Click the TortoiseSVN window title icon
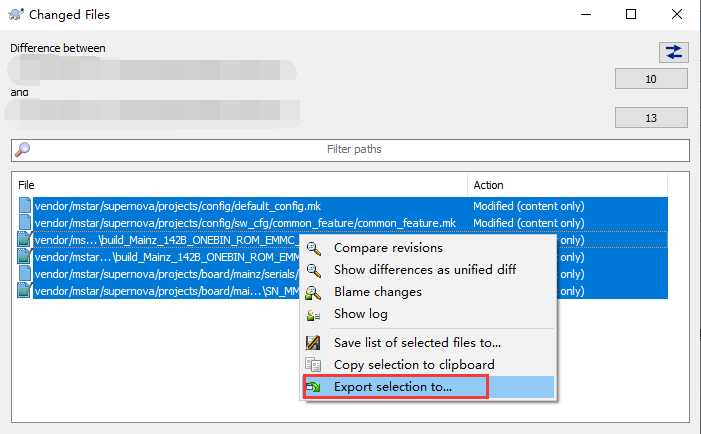This screenshot has height=434, width=701. point(14,15)
